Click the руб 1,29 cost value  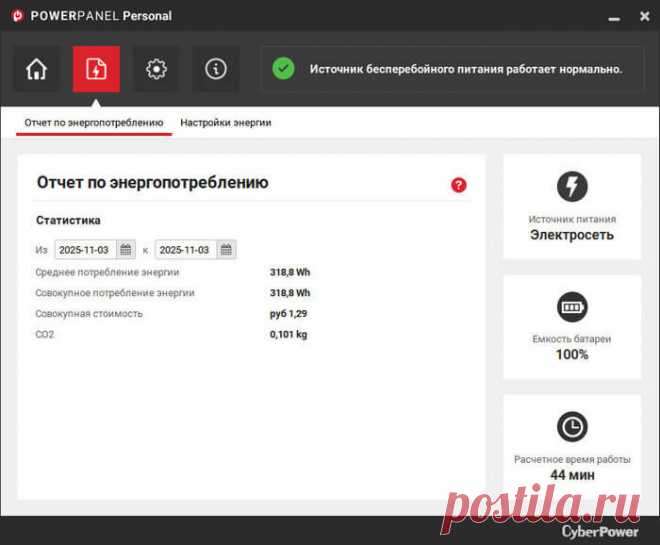[x=288, y=314]
